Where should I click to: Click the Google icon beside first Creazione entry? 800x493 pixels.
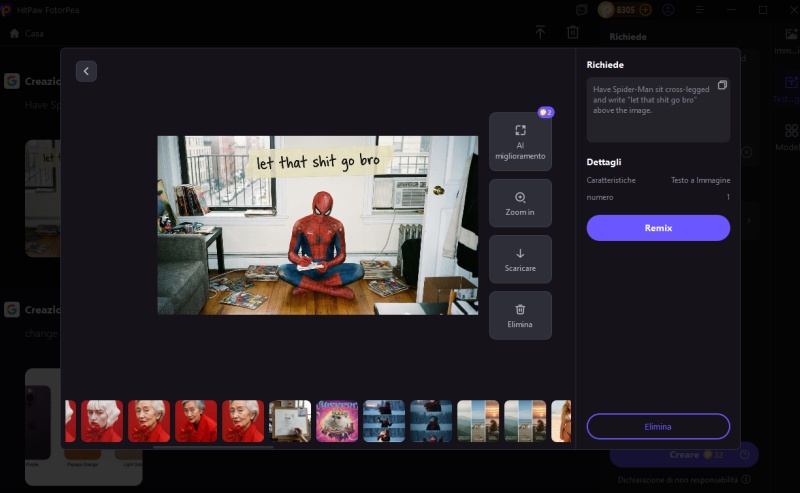coord(12,81)
